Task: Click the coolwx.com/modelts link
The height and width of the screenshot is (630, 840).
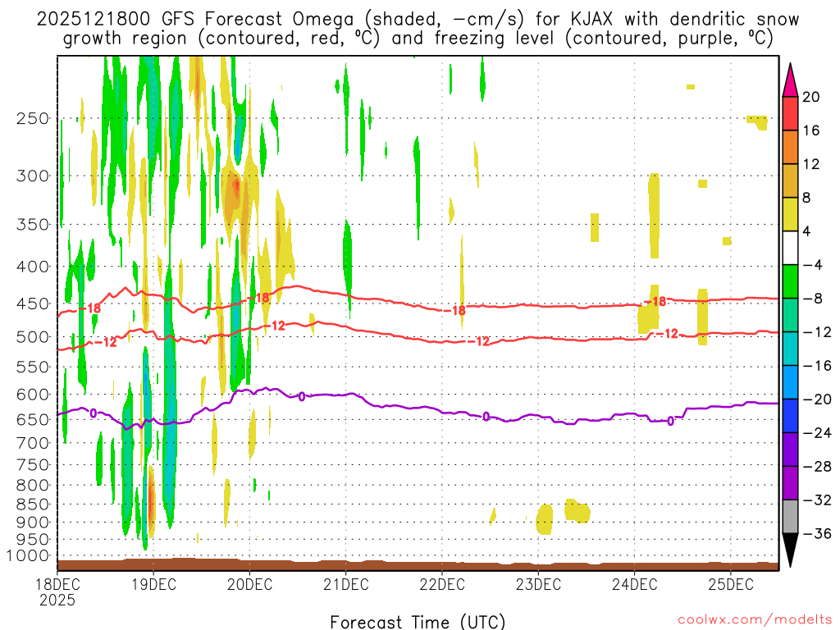Action: click(x=755, y=620)
